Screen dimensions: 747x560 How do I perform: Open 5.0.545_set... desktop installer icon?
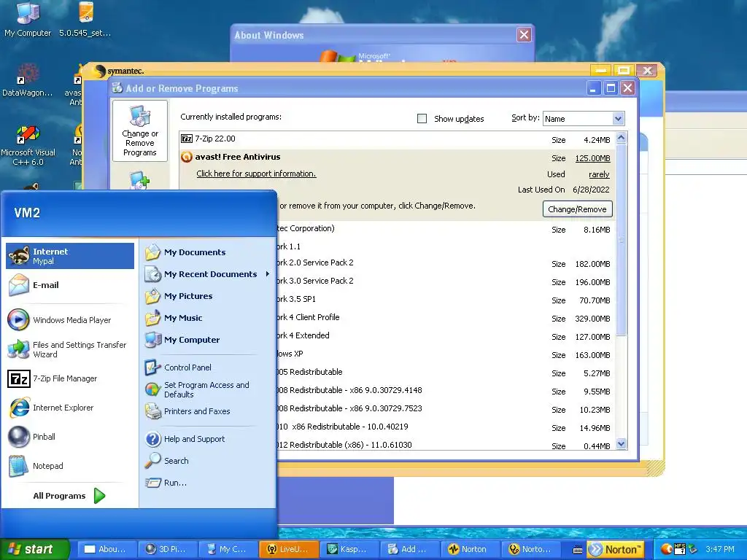(x=85, y=20)
